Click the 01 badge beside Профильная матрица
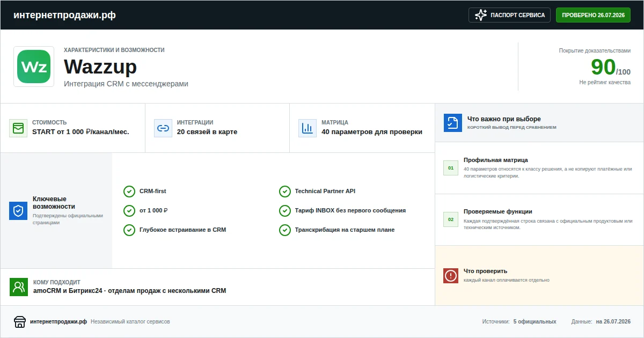The width and height of the screenshot is (644, 338). tap(451, 168)
